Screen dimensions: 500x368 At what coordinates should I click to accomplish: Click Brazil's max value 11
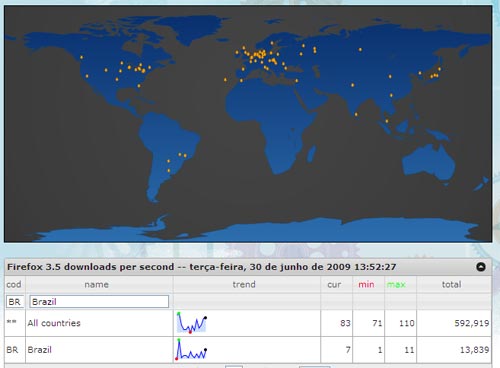(409, 350)
